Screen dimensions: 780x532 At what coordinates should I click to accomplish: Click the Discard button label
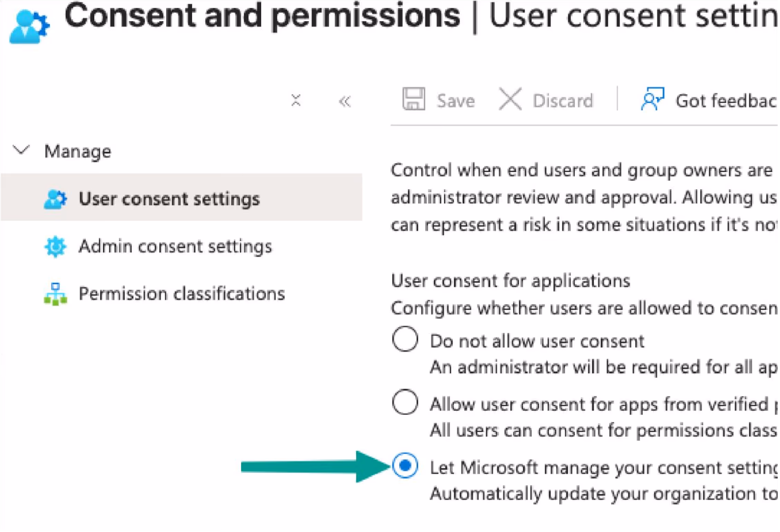pos(563,101)
